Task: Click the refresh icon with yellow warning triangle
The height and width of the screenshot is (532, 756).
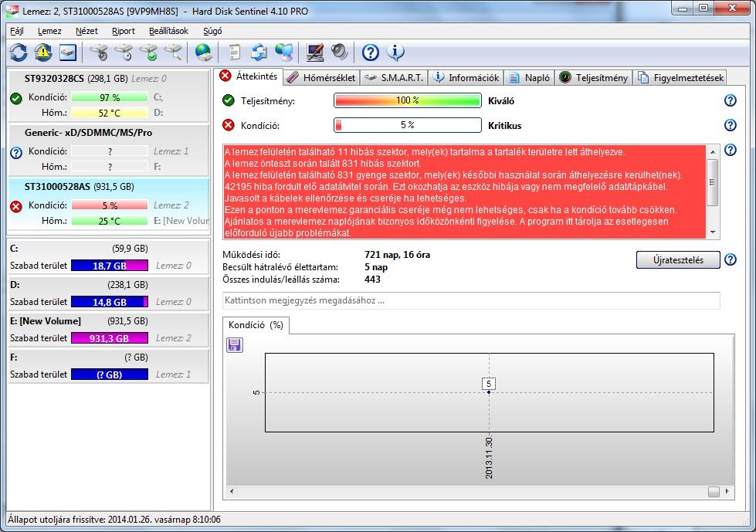Action: click(43, 52)
